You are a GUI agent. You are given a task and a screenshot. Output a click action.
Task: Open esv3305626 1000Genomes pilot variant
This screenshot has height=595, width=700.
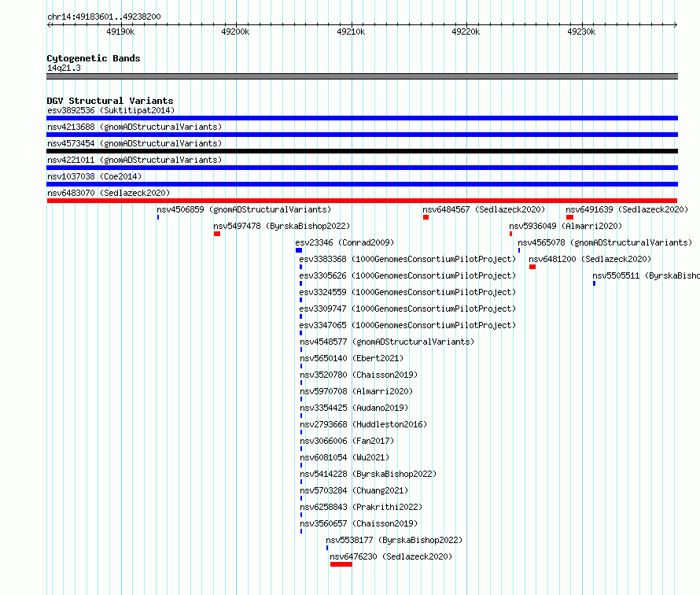coord(407,275)
